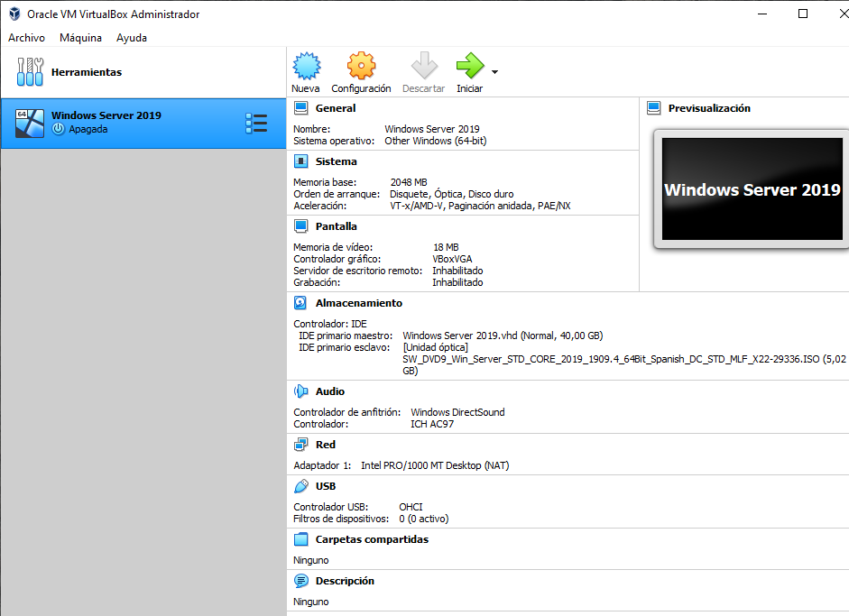Click the '[Unidad óptica]' ISO entry
The height and width of the screenshot is (616, 849).
click(x=436, y=347)
